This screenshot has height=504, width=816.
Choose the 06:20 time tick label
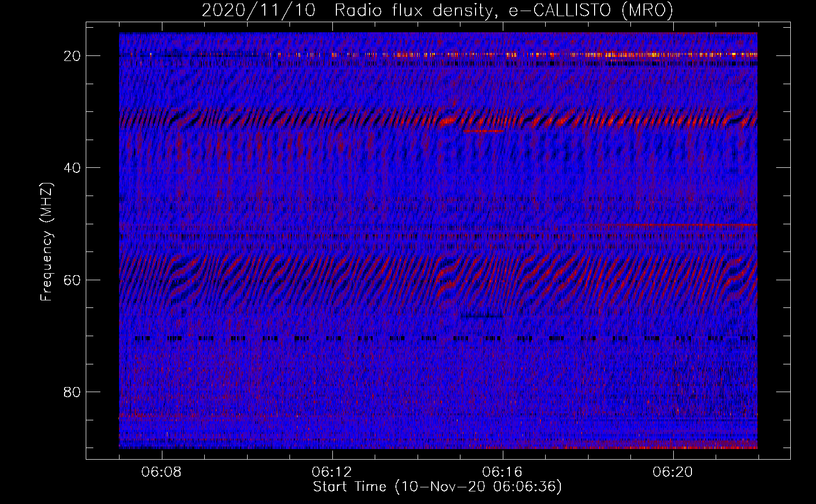673,472
